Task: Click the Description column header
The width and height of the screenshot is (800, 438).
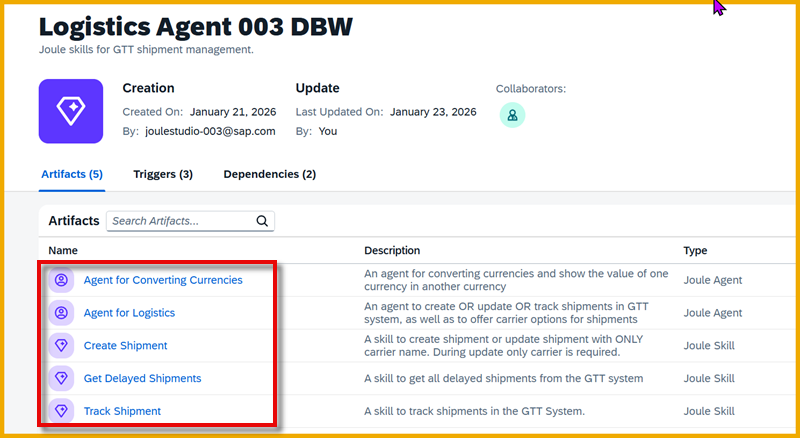Action: click(392, 251)
